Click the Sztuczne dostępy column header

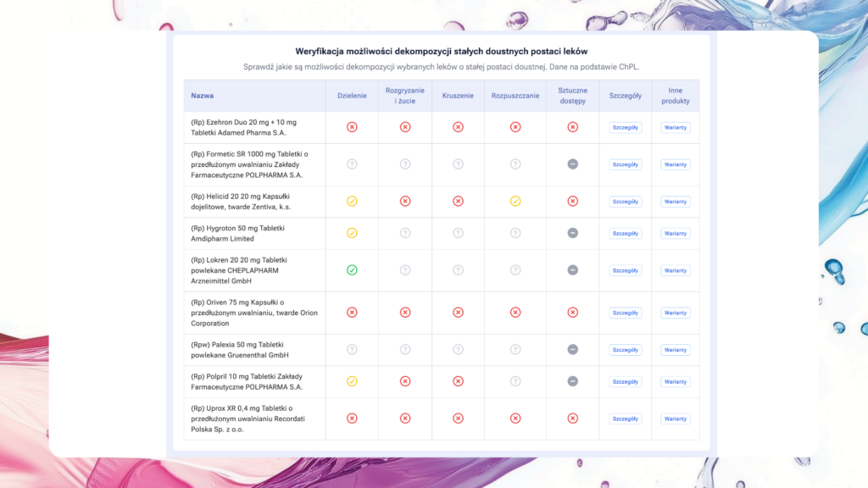572,96
